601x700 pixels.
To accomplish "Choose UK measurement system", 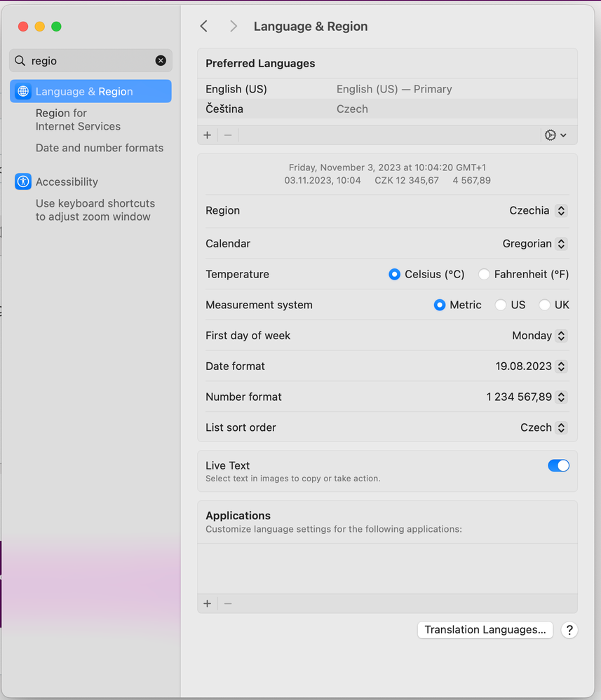I will pos(544,305).
